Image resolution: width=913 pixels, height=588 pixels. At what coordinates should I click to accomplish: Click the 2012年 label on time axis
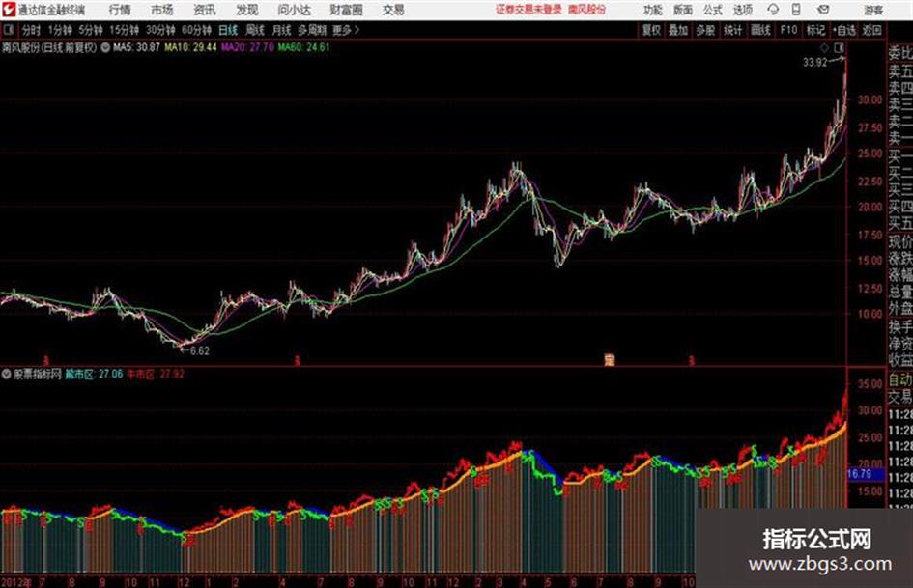[x=16, y=582]
